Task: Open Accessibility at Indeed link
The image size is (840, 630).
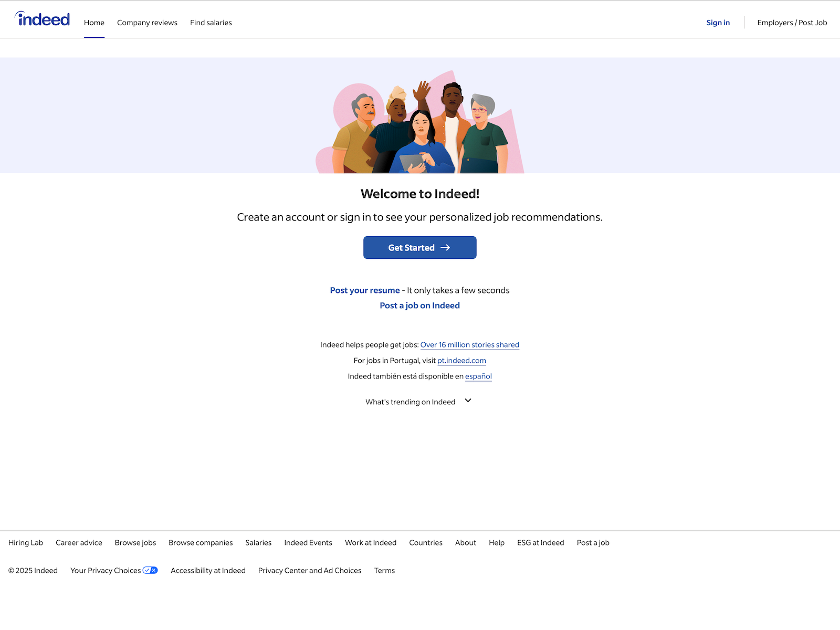Action: click(208, 571)
